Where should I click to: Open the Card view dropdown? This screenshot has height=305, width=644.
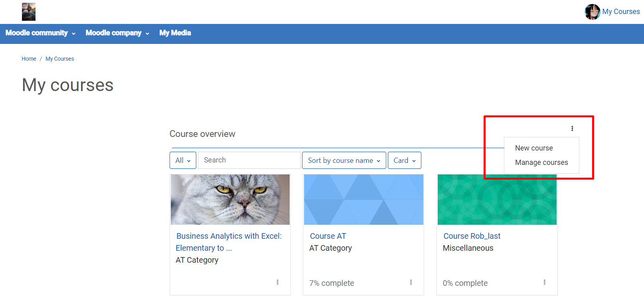405,160
